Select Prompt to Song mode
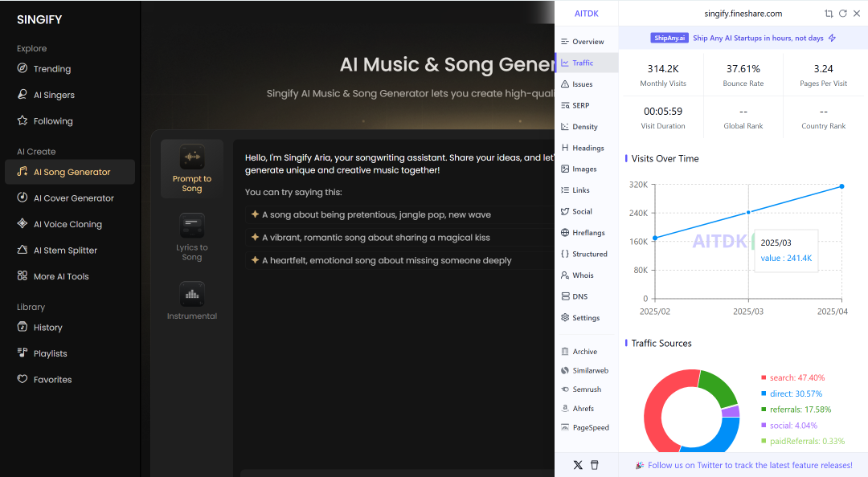Viewport: 868px width, 477px height. click(192, 169)
